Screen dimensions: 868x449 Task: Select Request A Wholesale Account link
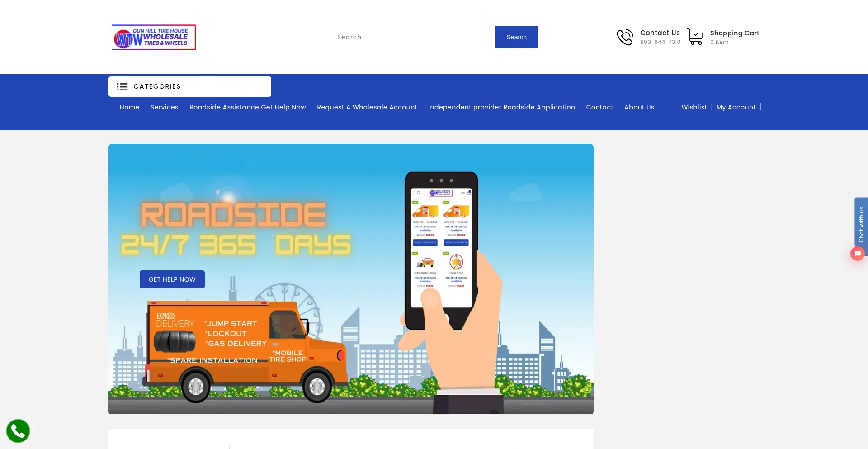point(367,107)
